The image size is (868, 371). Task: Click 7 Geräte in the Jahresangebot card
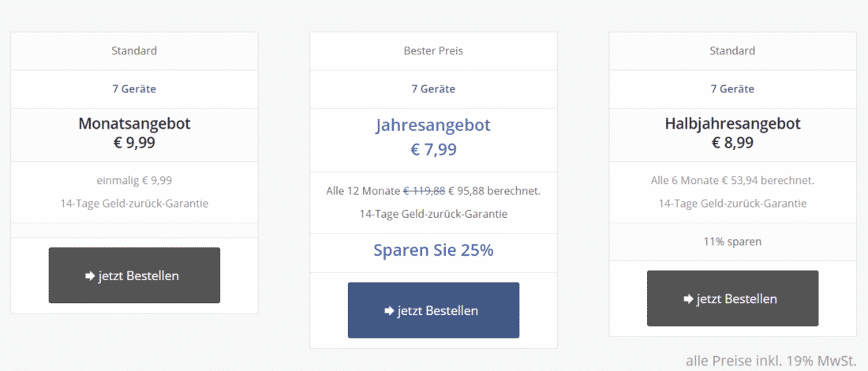pos(433,88)
